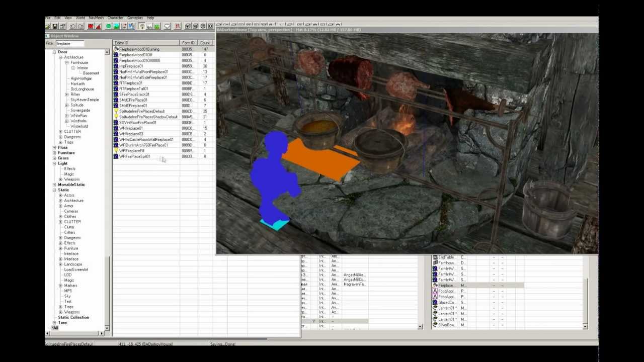Select the RTFireplaceTall01 object row
Viewport: 644px width, 362px height.
click(x=164, y=88)
